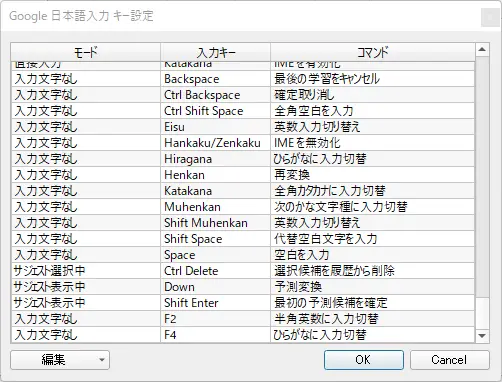
Task: Select the Hiragana key cell
Action: pos(215,159)
